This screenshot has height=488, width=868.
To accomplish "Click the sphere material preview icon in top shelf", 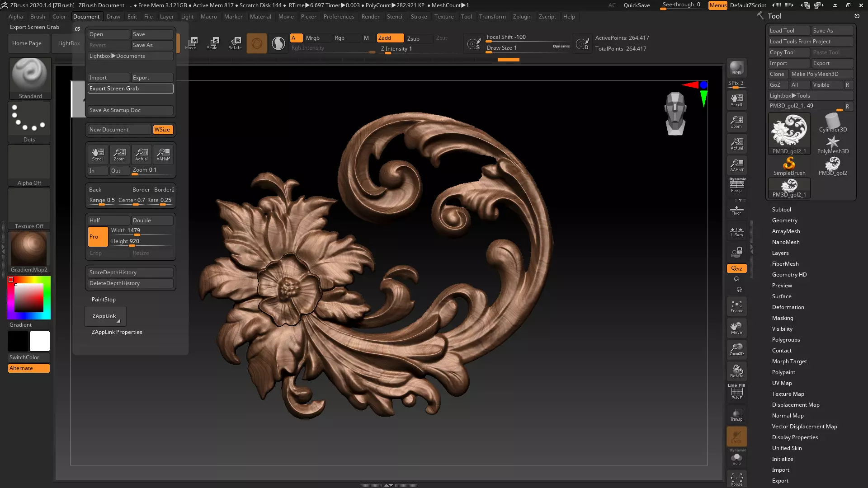I will pyautogui.click(x=278, y=43).
